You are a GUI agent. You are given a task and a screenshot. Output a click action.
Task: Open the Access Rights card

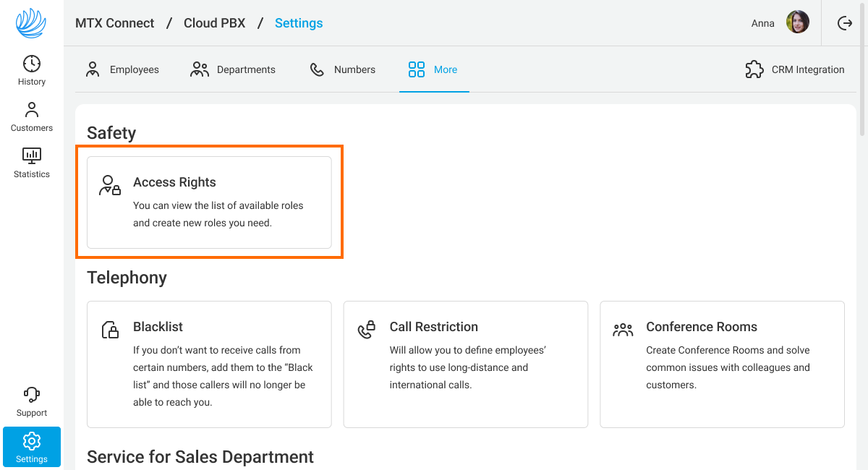[209, 202]
